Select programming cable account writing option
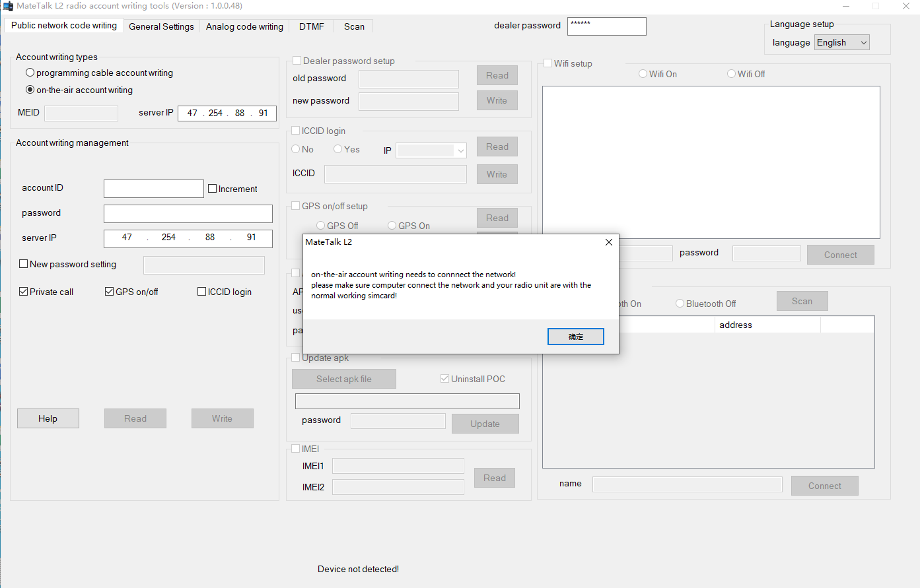This screenshot has height=588, width=920. coord(30,73)
